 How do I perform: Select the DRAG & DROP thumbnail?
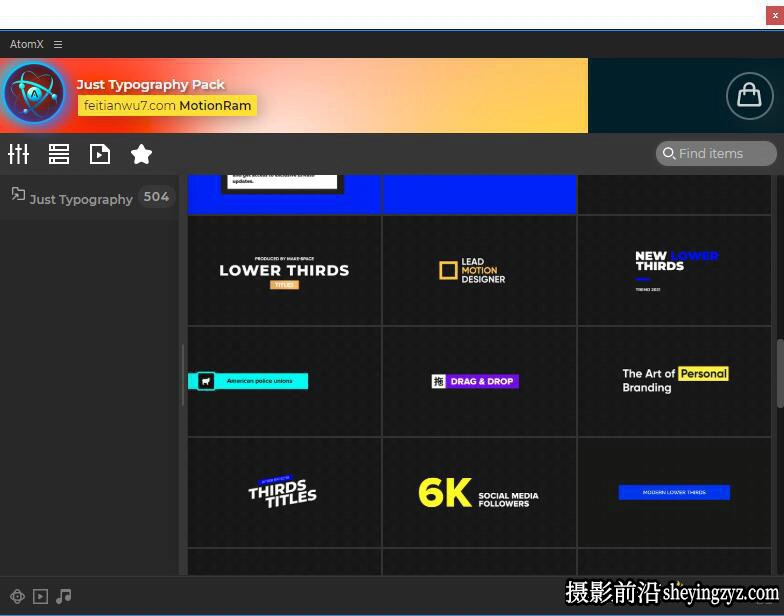[x=479, y=382]
